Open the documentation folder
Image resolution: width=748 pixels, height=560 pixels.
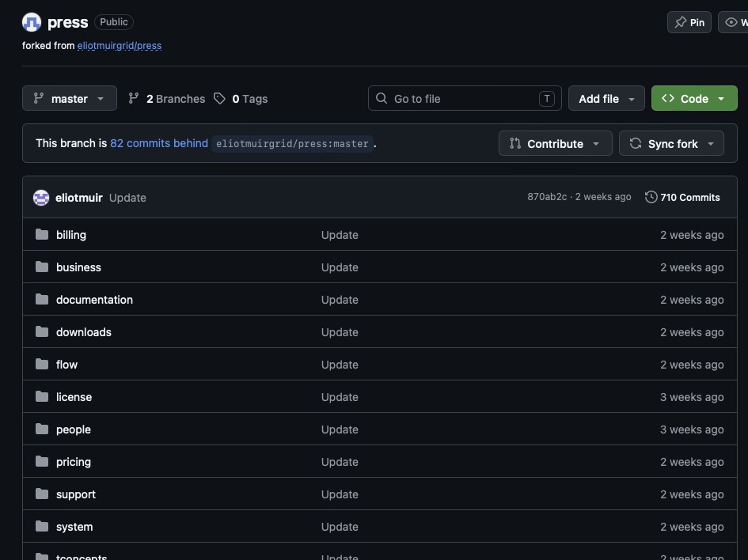click(94, 300)
